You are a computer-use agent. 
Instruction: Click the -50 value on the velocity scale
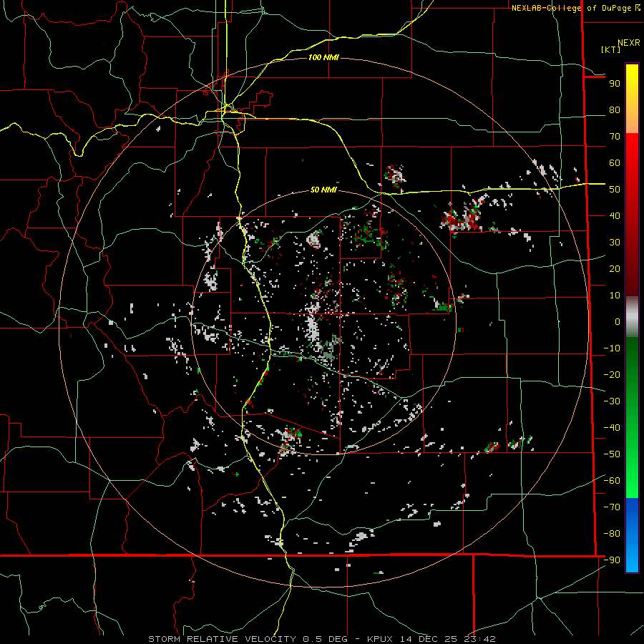click(x=612, y=454)
